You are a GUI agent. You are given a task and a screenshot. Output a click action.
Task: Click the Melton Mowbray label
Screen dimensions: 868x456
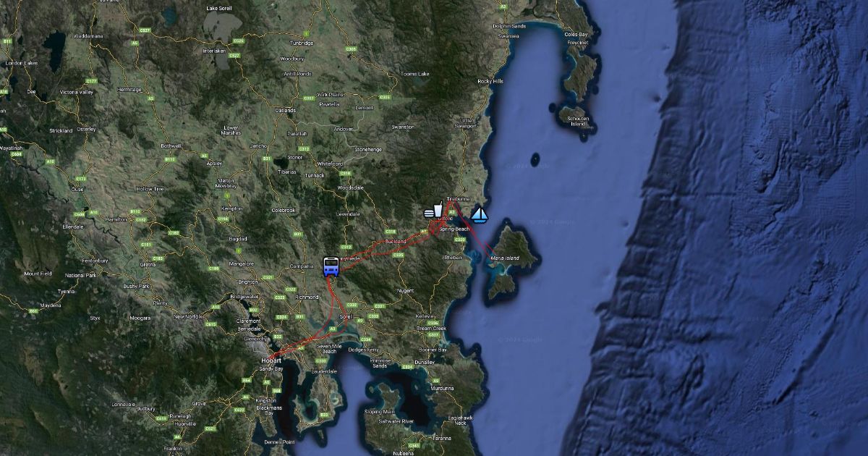tap(226, 183)
